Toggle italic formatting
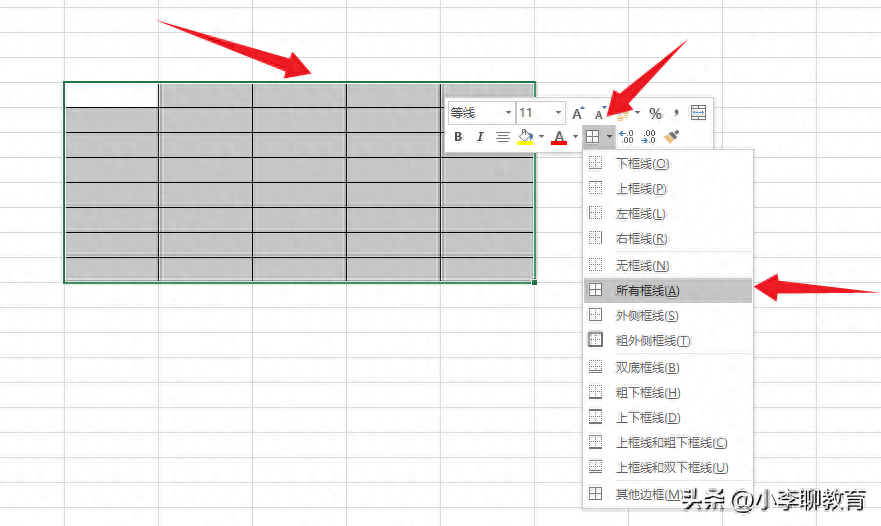Screen dimensions: 881x526 pos(480,137)
